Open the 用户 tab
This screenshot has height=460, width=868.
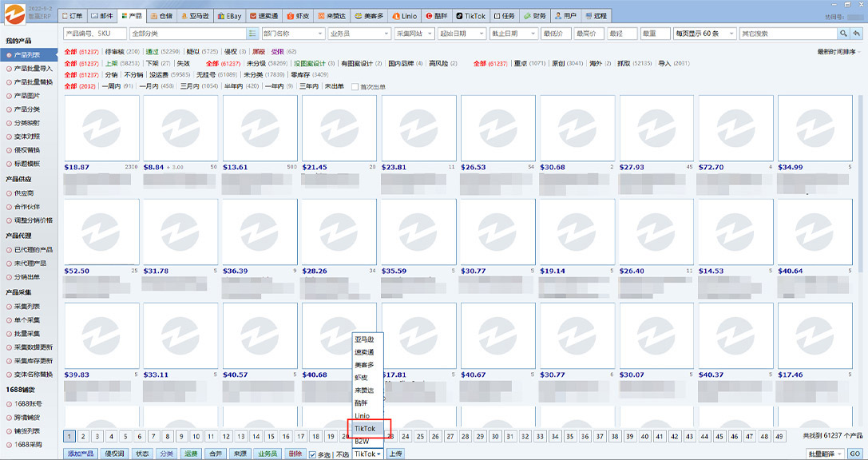565,16
